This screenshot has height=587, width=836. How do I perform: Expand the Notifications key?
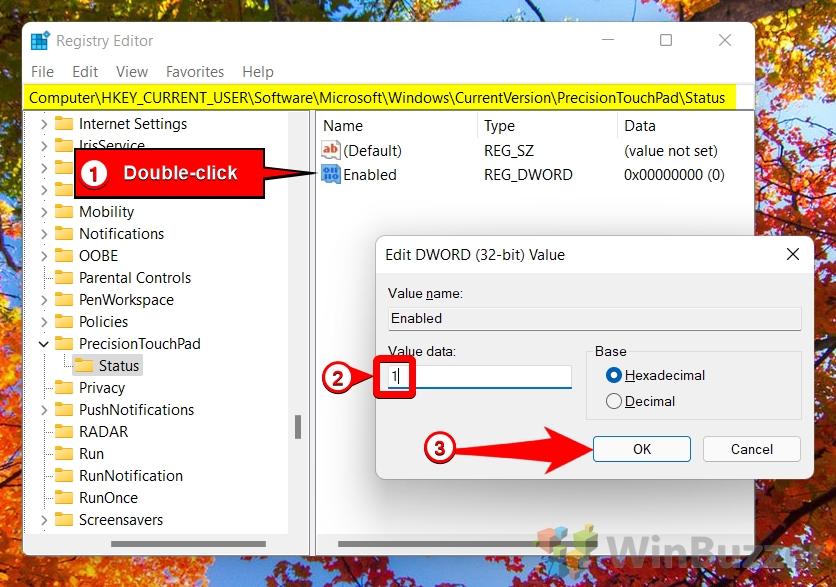tap(44, 234)
